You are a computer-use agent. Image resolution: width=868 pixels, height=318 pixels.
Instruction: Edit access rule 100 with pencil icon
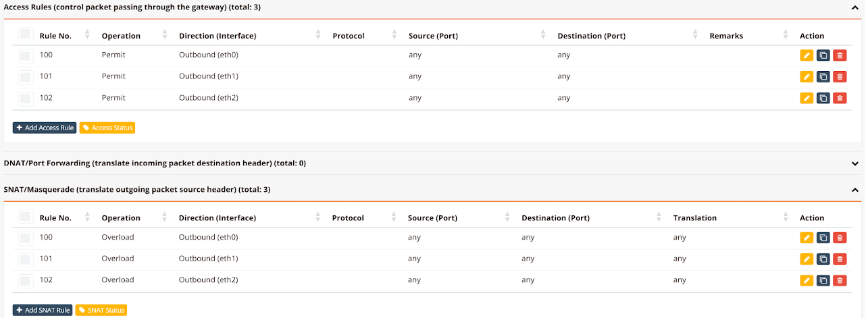pyautogui.click(x=807, y=55)
